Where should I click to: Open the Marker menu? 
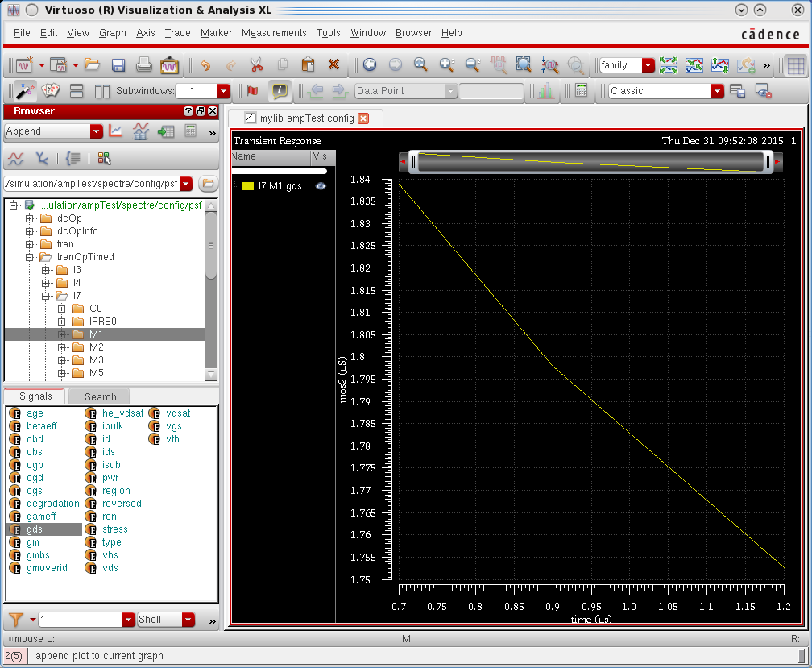[x=216, y=32]
